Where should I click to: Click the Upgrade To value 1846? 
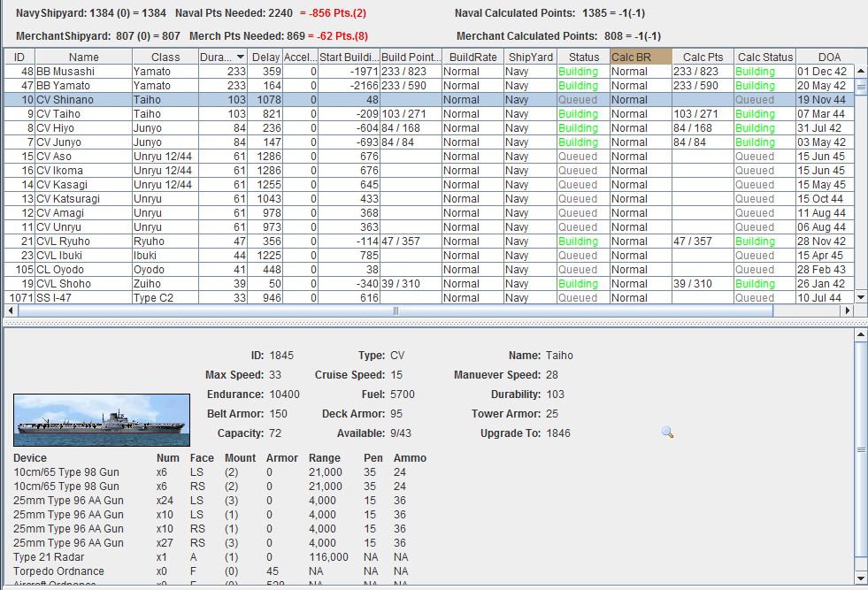558,433
